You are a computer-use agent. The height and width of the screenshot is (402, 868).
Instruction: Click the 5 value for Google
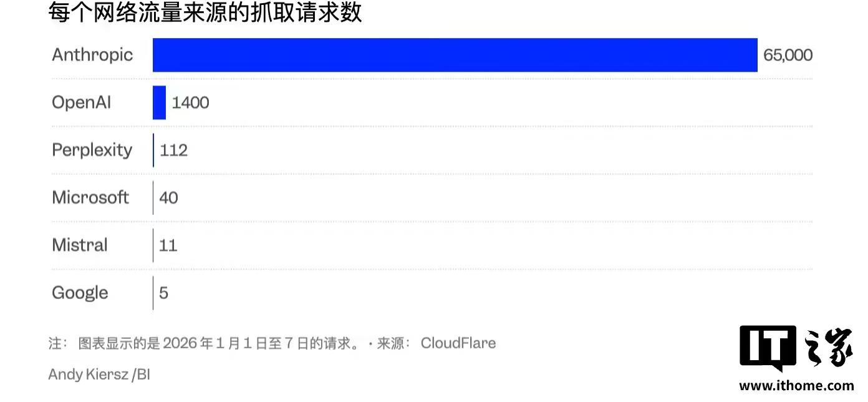pos(163,293)
